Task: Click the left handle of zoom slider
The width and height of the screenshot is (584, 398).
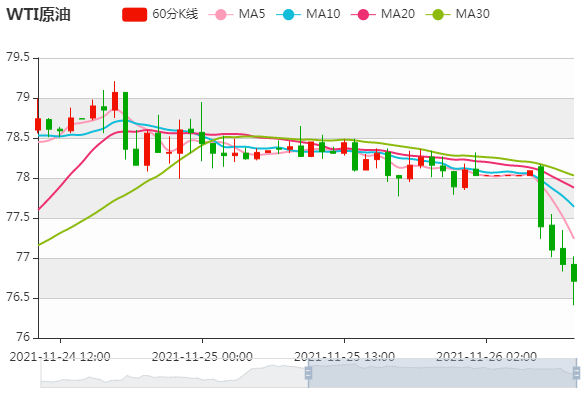Action: pos(308,373)
